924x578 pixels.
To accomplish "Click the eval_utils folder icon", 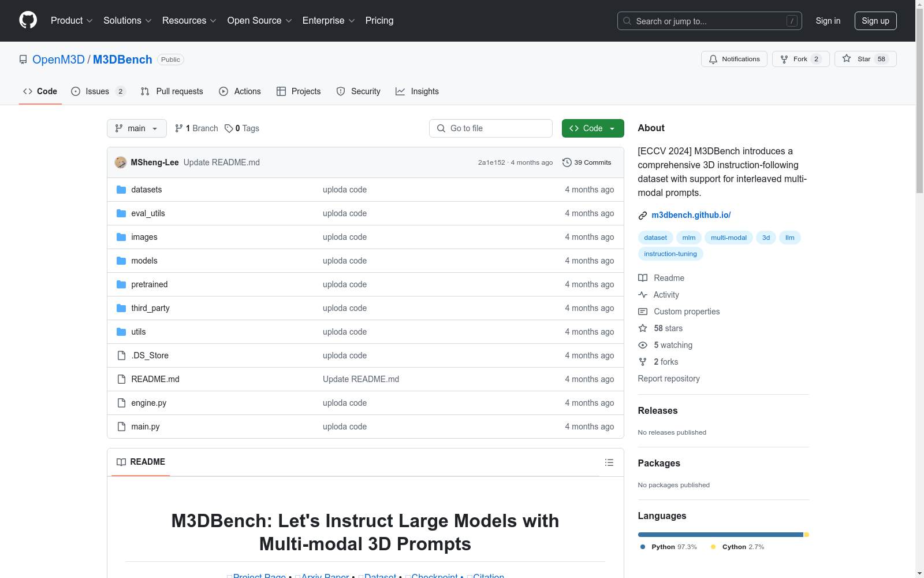I will [121, 213].
